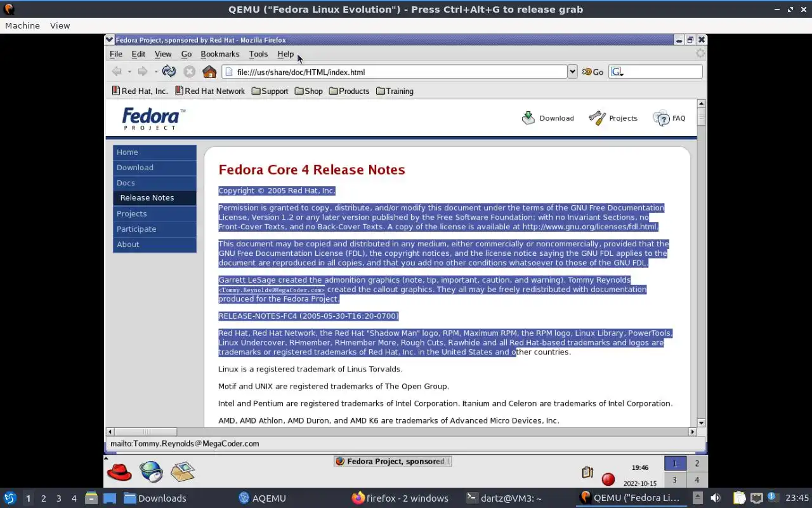Click the Firefox Back arrow button
The height and width of the screenshot is (508, 812).
pyautogui.click(x=117, y=72)
